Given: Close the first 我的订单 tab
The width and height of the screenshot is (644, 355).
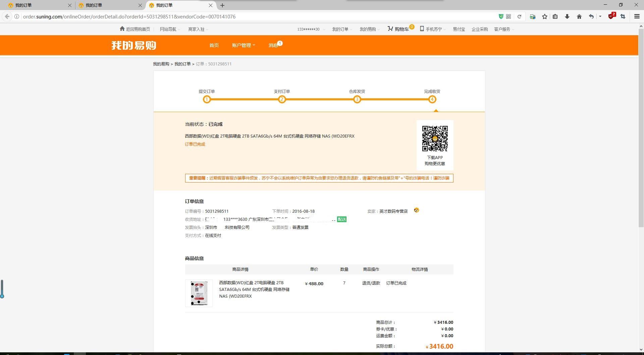Looking at the screenshot, I should coord(70,5).
